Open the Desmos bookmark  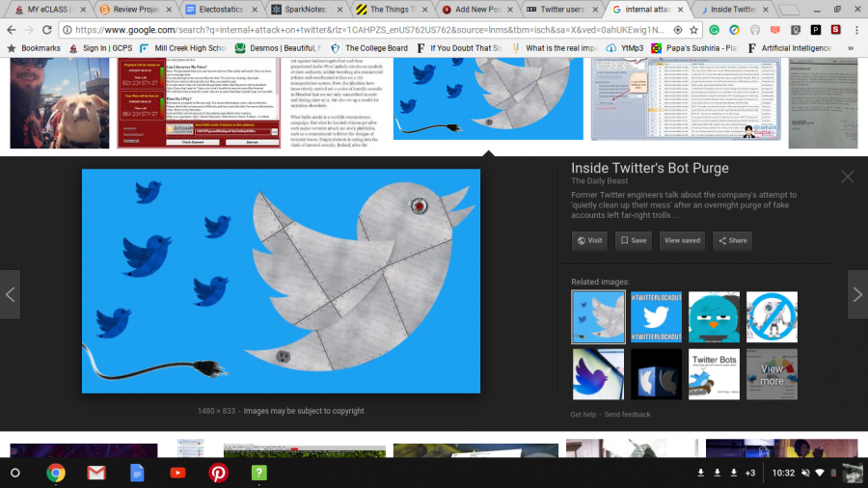point(278,48)
